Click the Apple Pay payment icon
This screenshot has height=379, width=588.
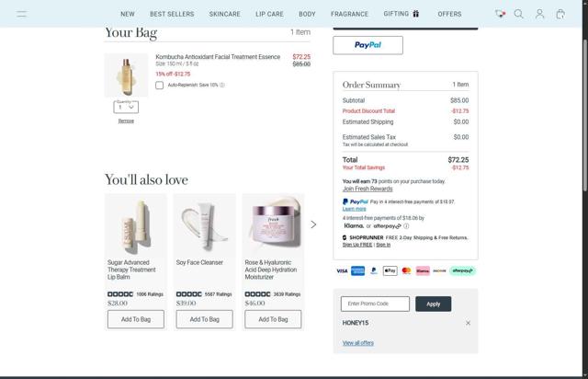click(390, 270)
